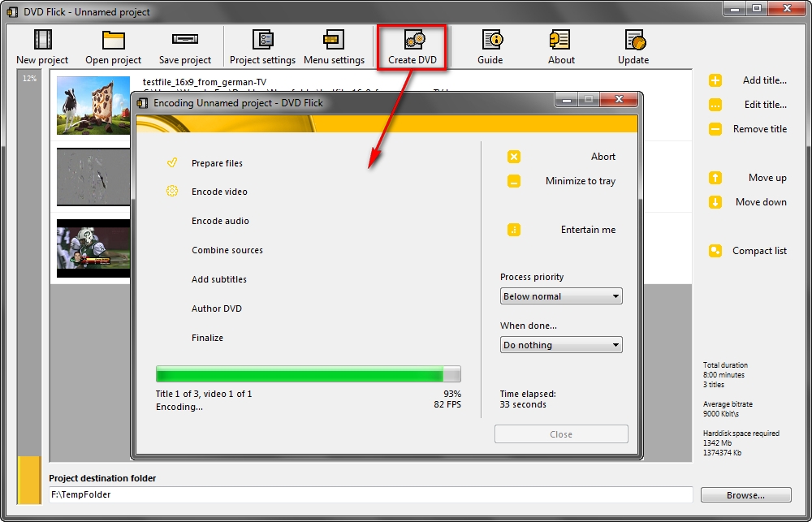Open Menu settings from the toolbar
The width and height of the screenshot is (812, 522).
pyautogui.click(x=334, y=46)
